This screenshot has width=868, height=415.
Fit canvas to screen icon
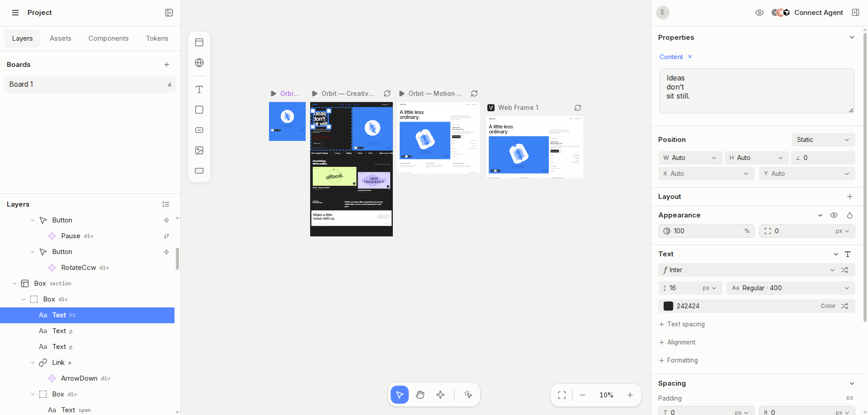pyautogui.click(x=562, y=395)
